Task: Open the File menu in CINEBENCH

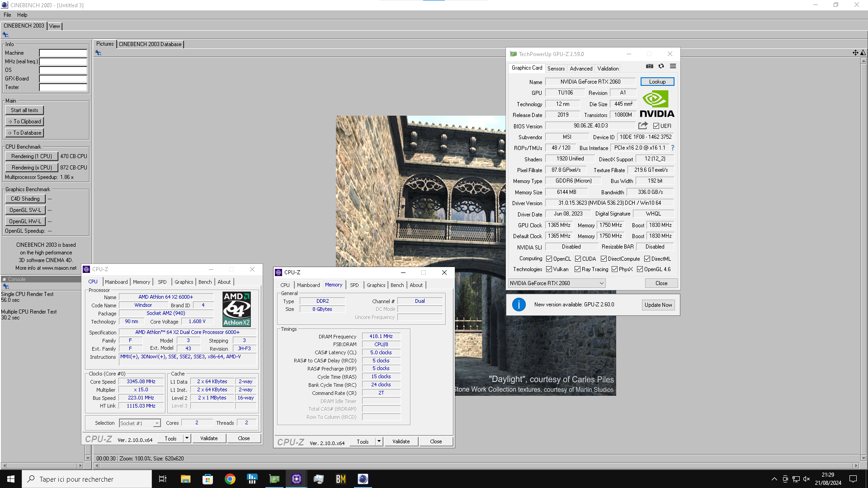Action: (7, 15)
